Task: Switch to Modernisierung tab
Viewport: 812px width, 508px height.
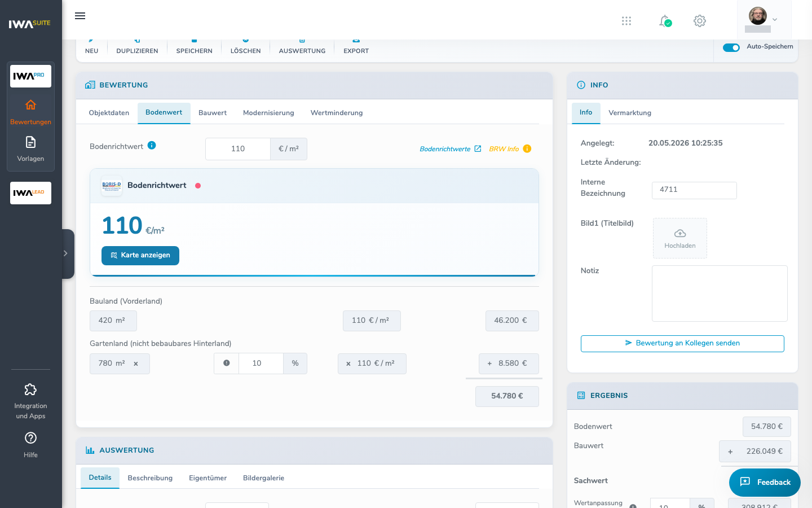Action: (268, 113)
